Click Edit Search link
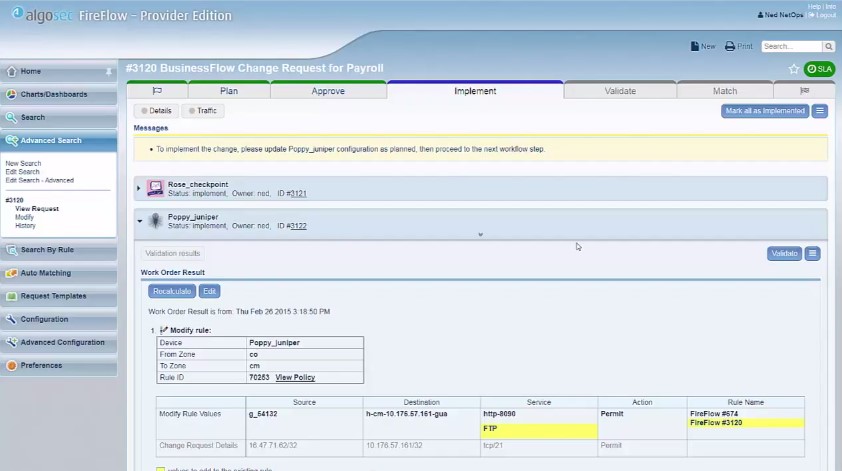This screenshot has height=471, width=842. coord(23,172)
